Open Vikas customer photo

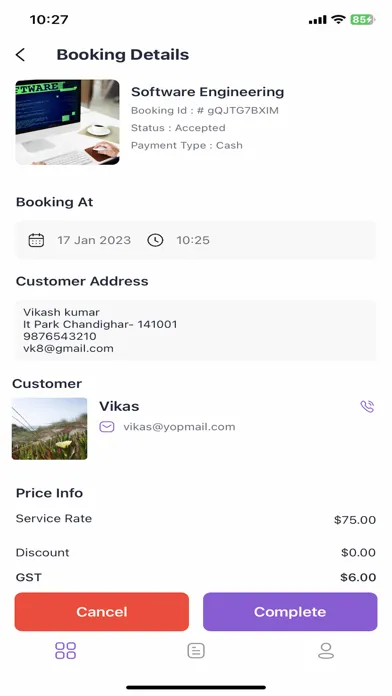tap(49, 428)
